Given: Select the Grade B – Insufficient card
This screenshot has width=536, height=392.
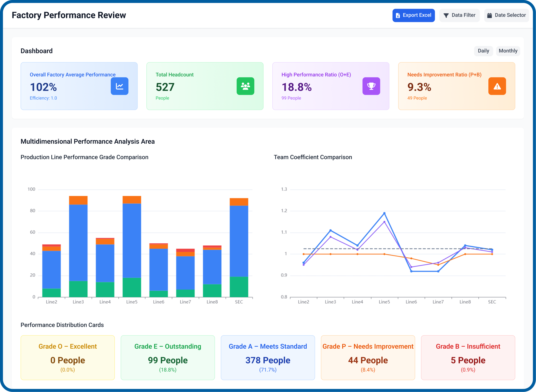Looking at the screenshot, I should pos(468,358).
